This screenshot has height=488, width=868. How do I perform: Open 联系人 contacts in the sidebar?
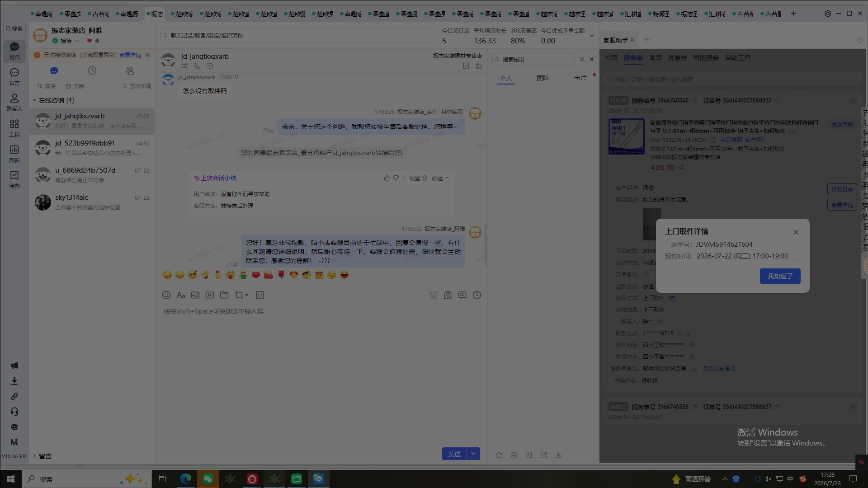pos(14,103)
